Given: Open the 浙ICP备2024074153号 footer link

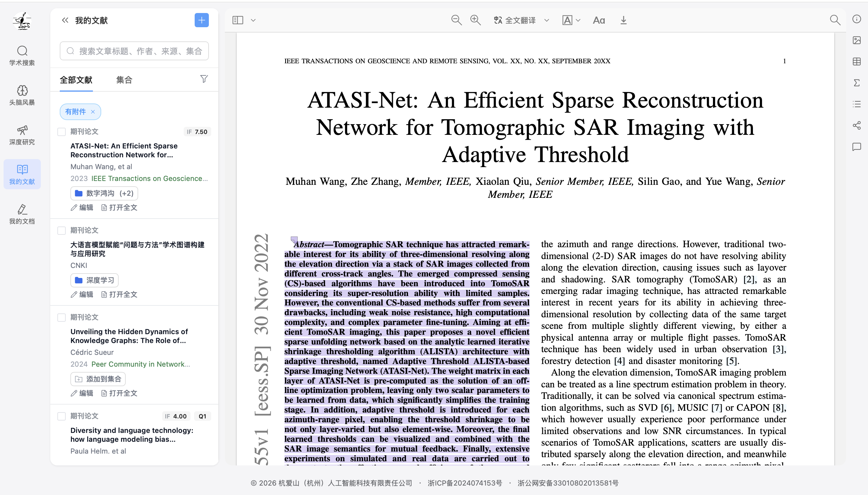Looking at the screenshot, I should (x=464, y=483).
